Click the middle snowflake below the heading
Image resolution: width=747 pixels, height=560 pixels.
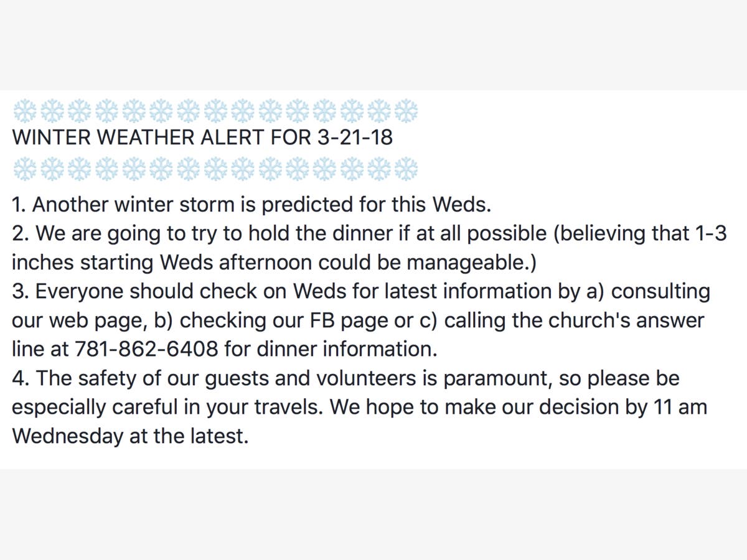(216, 167)
